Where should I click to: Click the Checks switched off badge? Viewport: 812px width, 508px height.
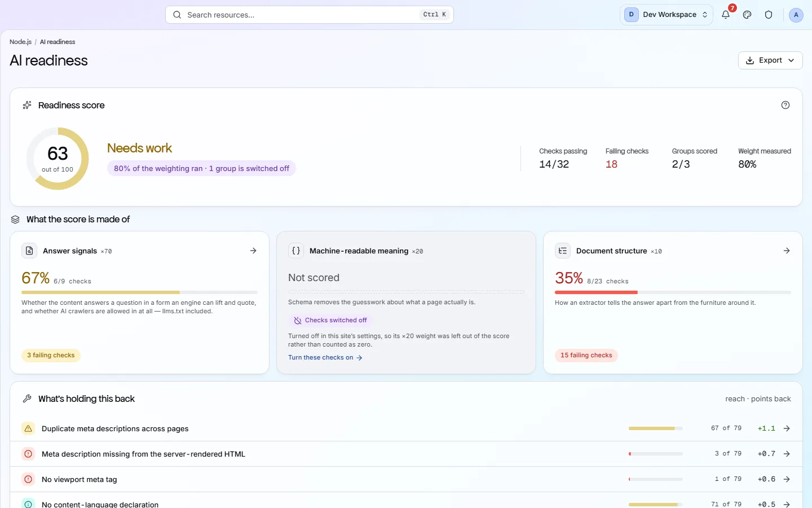tap(330, 320)
